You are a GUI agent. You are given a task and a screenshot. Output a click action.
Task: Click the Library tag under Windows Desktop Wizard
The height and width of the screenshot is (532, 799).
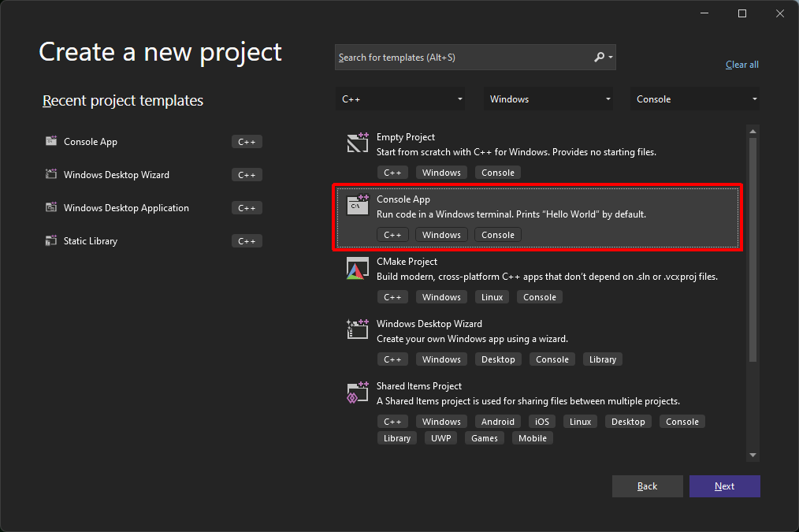coord(602,359)
